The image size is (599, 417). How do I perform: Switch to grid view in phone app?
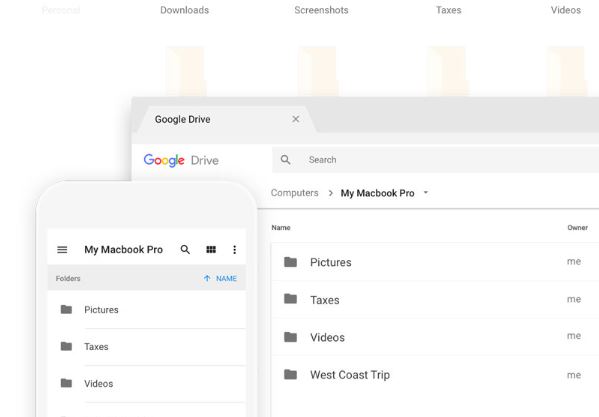(x=211, y=250)
